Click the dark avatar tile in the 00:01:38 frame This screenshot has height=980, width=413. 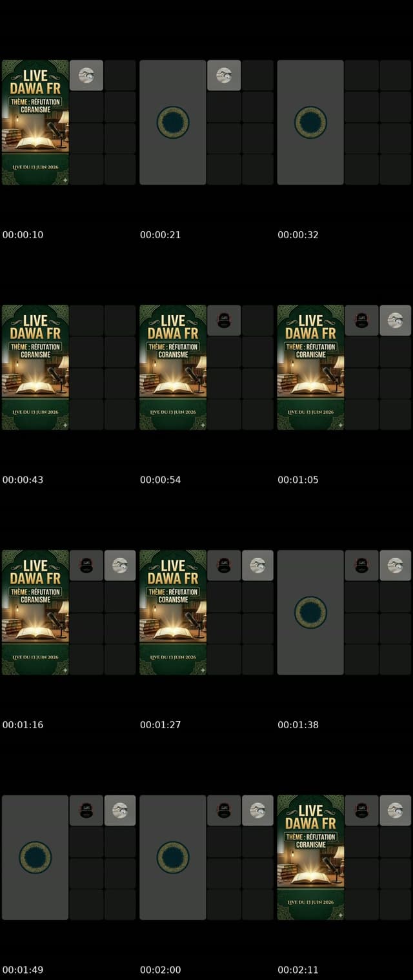[x=361, y=566]
